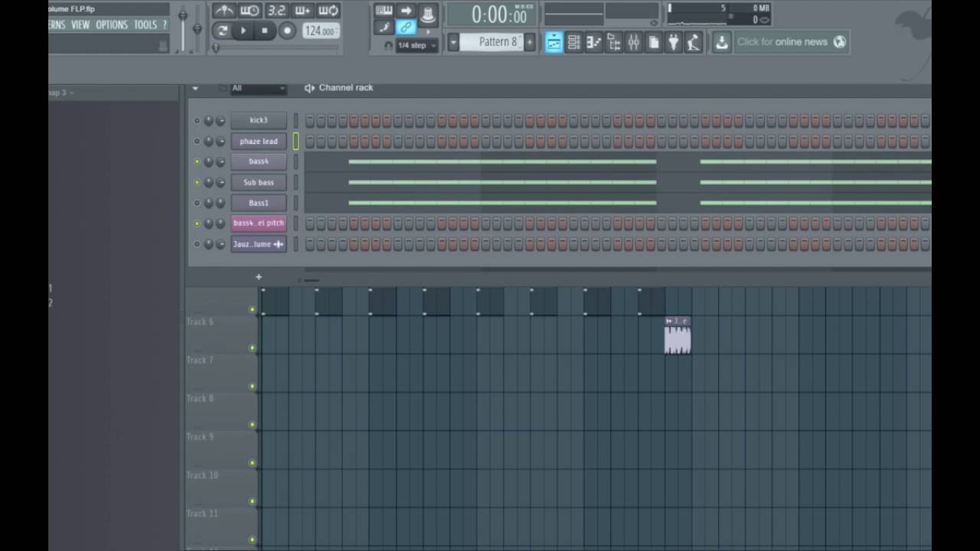Open the All channel filter dropdown
The height and width of the screenshot is (551, 980).
tap(259, 88)
